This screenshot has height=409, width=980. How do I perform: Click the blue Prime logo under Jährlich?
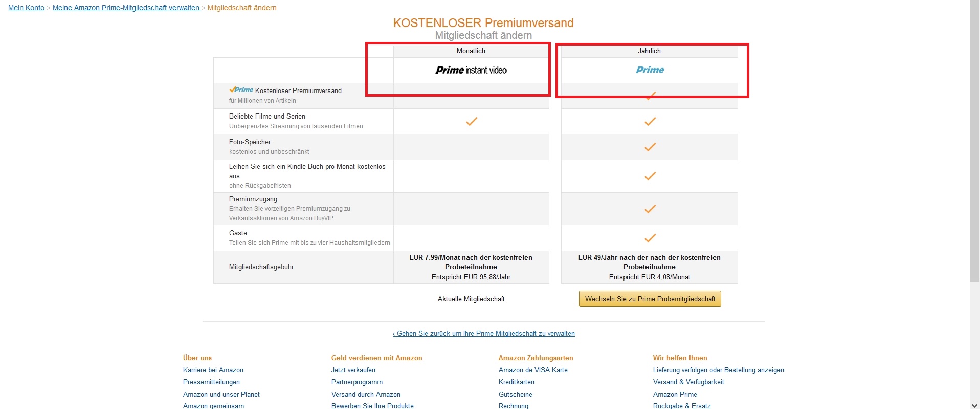(650, 70)
